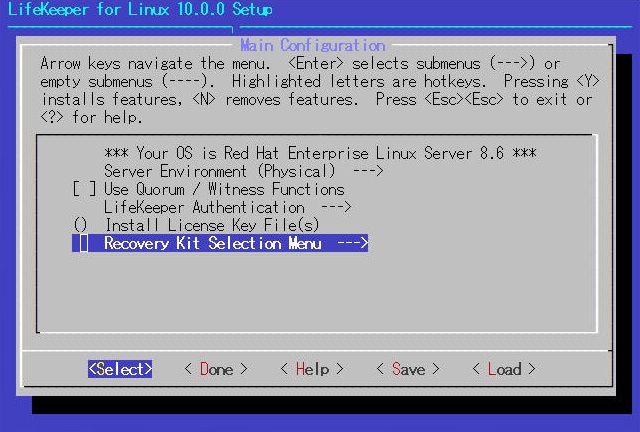Click the LifeKeeper for Linux 10.0.0 Setup header

pos(140,10)
